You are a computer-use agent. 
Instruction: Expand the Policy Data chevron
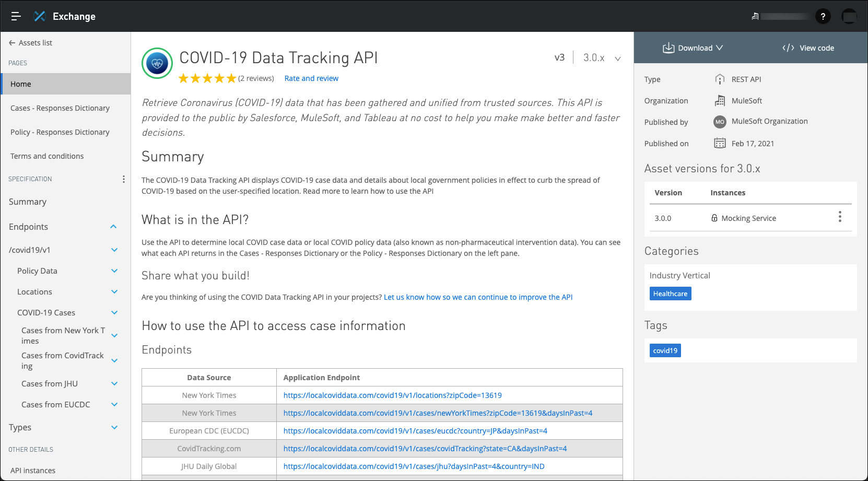(x=114, y=271)
